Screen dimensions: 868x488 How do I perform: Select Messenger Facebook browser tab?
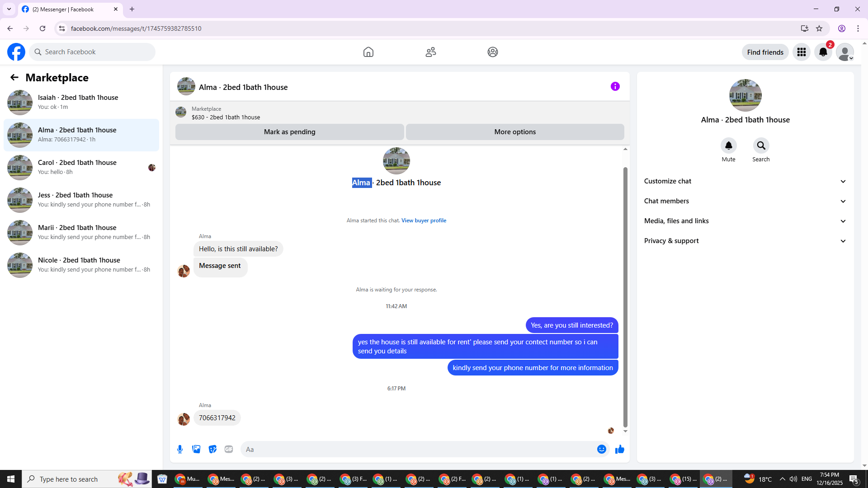(x=70, y=9)
